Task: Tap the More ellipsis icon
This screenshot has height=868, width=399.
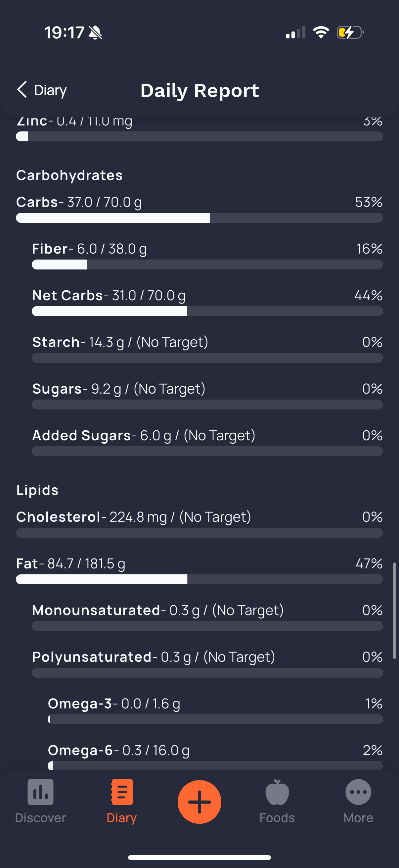Action: coord(358,792)
